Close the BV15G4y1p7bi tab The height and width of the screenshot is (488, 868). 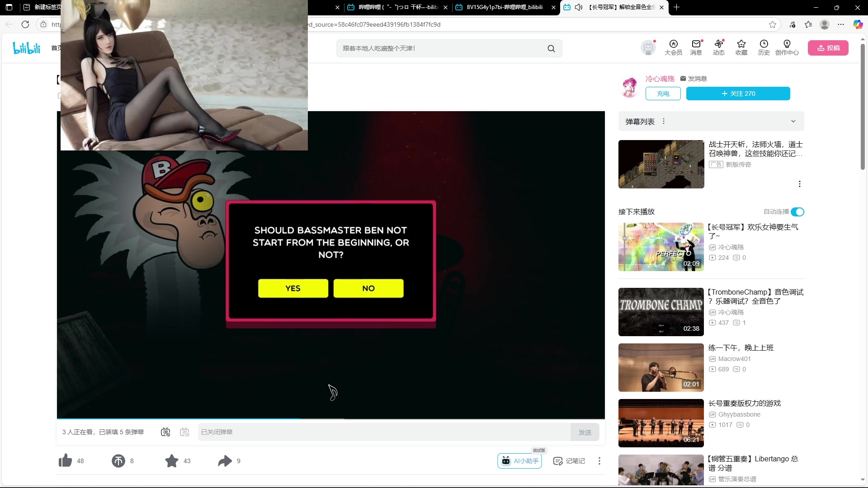click(553, 7)
